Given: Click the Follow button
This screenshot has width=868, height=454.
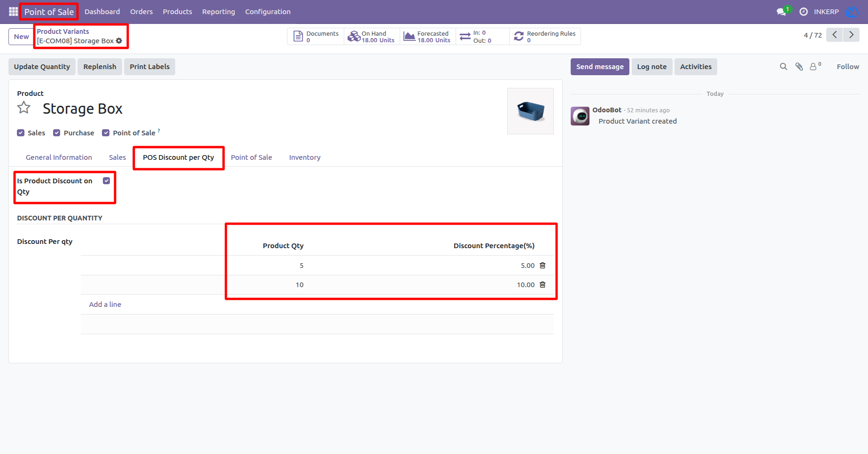Looking at the screenshot, I should click(x=848, y=67).
